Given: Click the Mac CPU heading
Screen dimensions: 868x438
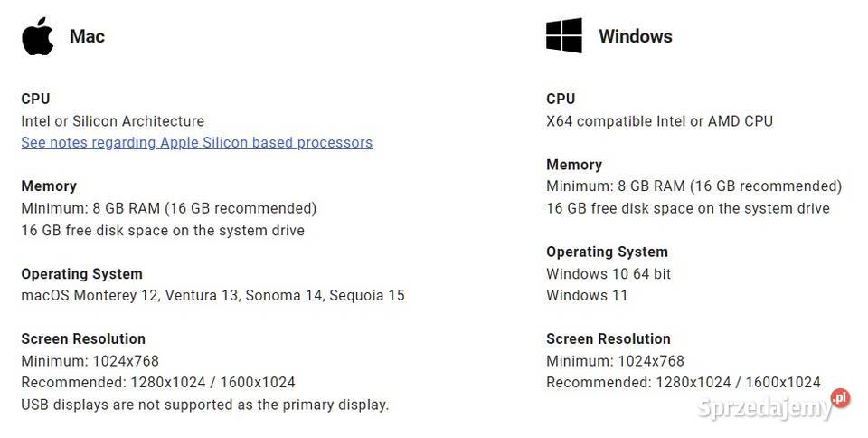Looking at the screenshot, I should [x=35, y=99].
